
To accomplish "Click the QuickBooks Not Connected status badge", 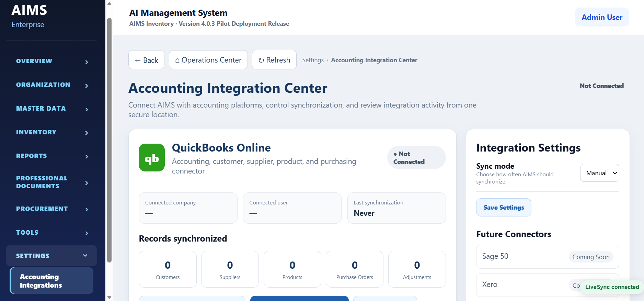I will coord(416,157).
